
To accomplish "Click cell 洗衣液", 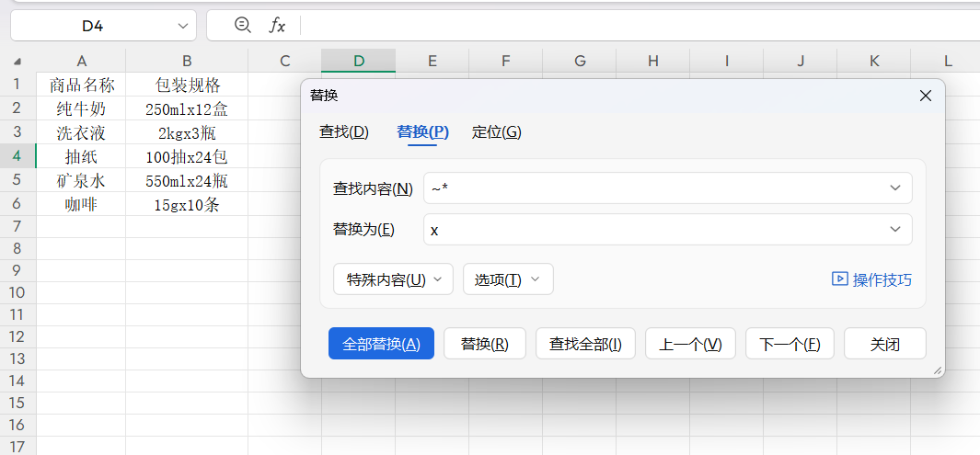I will coord(81,132).
